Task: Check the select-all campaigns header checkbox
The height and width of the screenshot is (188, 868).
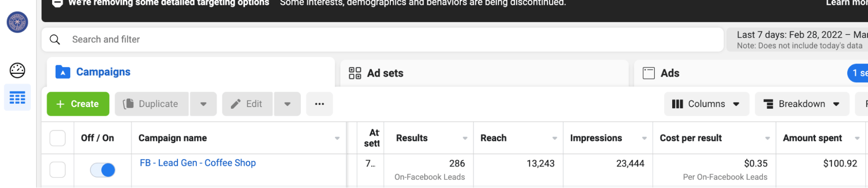Action: pyautogui.click(x=58, y=138)
